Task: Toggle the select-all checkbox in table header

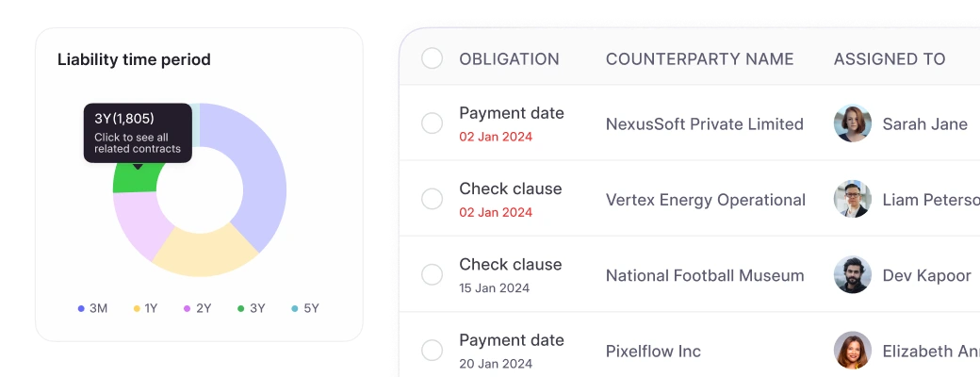Action: [432, 58]
